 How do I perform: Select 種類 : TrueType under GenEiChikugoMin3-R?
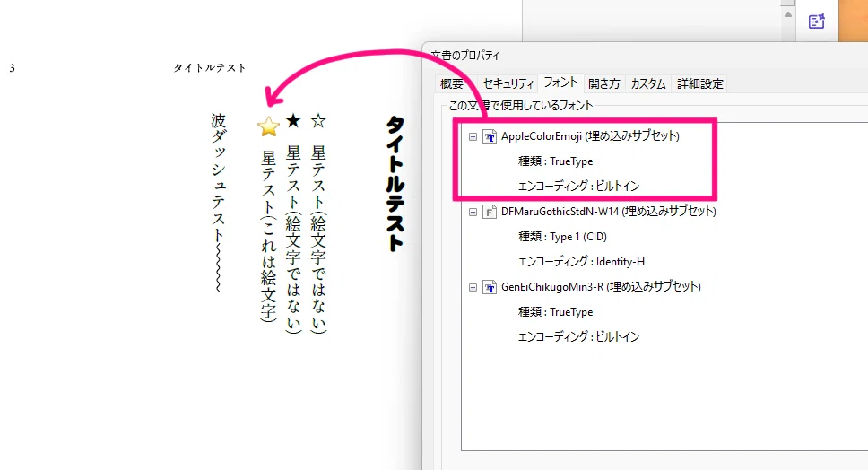pyautogui.click(x=555, y=311)
